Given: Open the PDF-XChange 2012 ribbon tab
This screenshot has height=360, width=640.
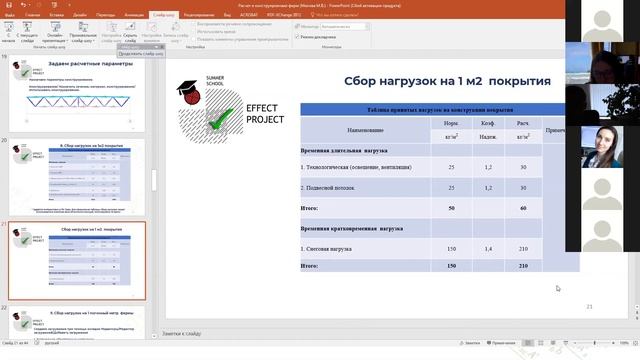Looking at the screenshot, I should [x=284, y=15].
